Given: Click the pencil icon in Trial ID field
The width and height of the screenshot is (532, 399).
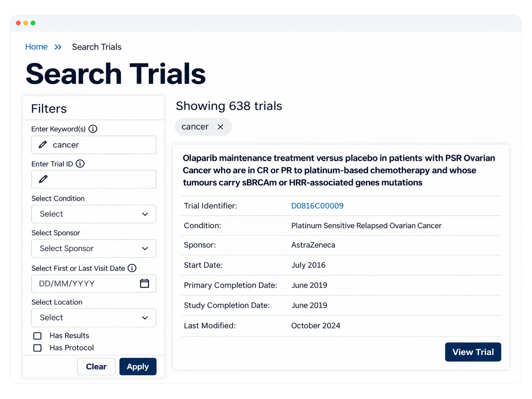Looking at the screenshot, I should 43,179.
